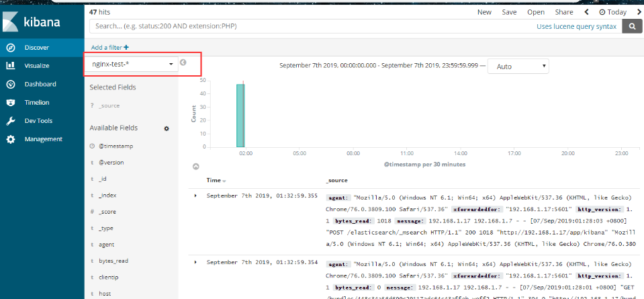This screenshot has width=644, height=299.
Task: Open Dashboard gauge icon in sidebar
Action: (11, 84)
